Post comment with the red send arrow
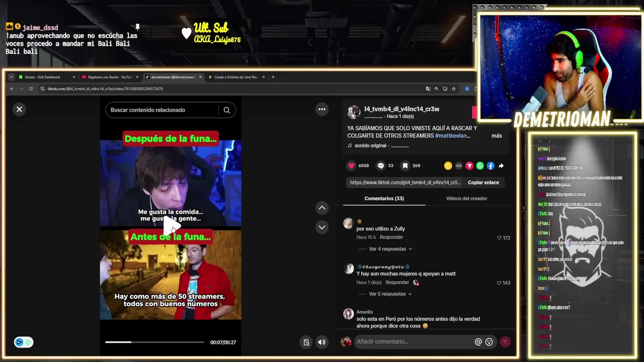644x362 pixels. point(505,342)
